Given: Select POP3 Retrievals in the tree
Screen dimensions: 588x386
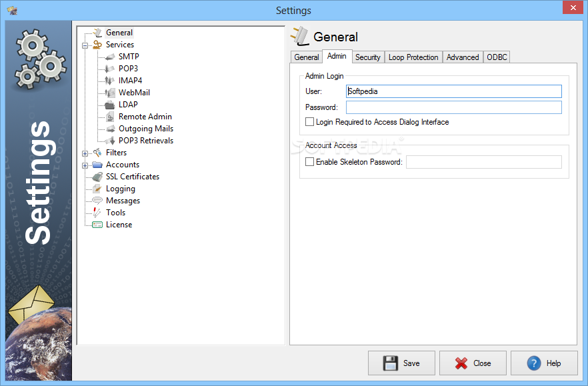Looking at the screenshot, I should (146, 141).
